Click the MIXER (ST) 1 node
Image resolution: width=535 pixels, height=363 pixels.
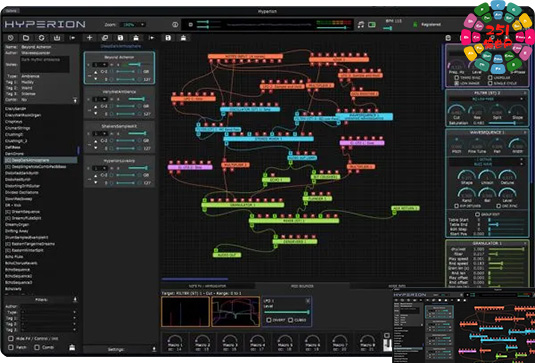294,221
